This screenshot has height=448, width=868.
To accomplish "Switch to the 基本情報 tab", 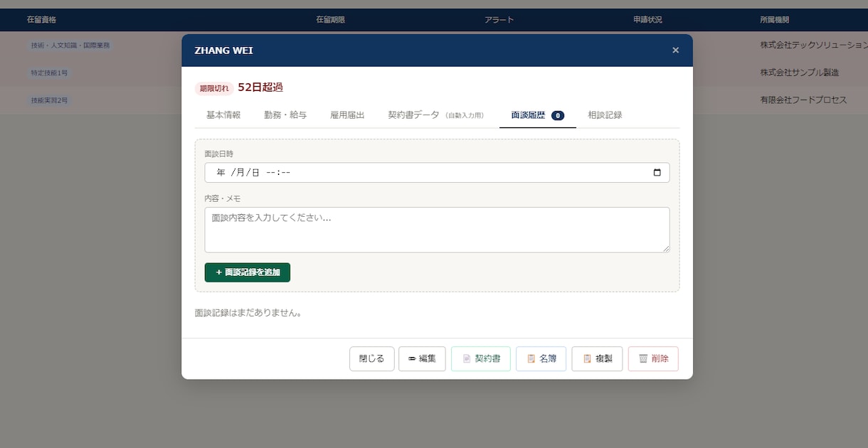I will (x=223, y=115).
